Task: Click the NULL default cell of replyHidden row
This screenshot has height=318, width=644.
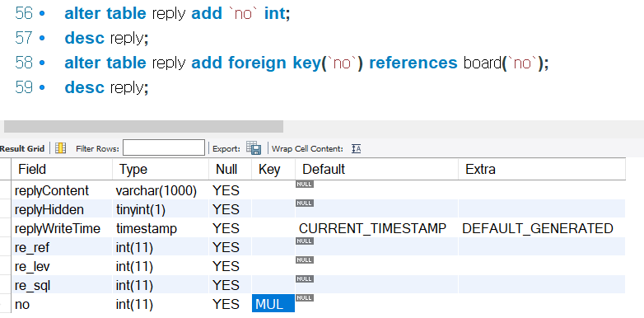Action: (376, 209)
